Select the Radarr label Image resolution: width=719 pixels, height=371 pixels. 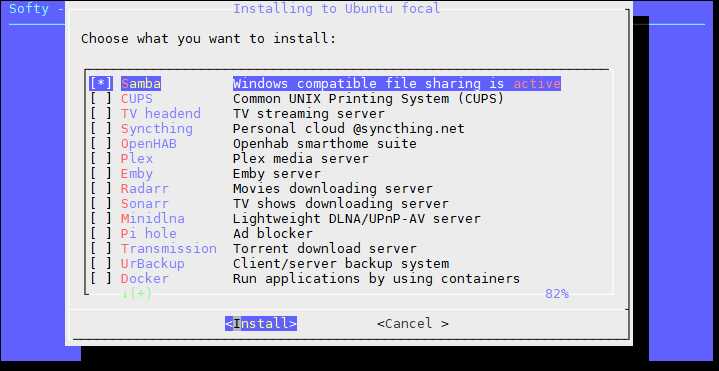coord(145,188)
